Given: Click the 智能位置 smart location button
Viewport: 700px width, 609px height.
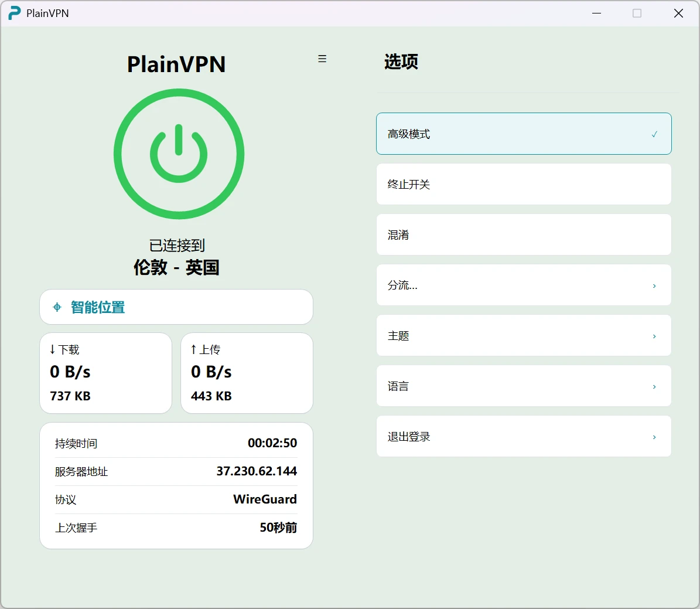Looking at the screenshot, I should pos(176,307).
